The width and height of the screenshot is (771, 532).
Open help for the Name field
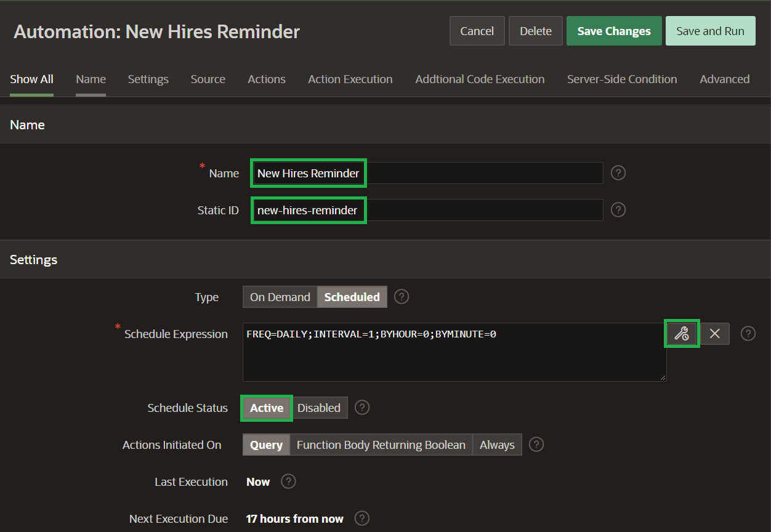click(618, 173)
